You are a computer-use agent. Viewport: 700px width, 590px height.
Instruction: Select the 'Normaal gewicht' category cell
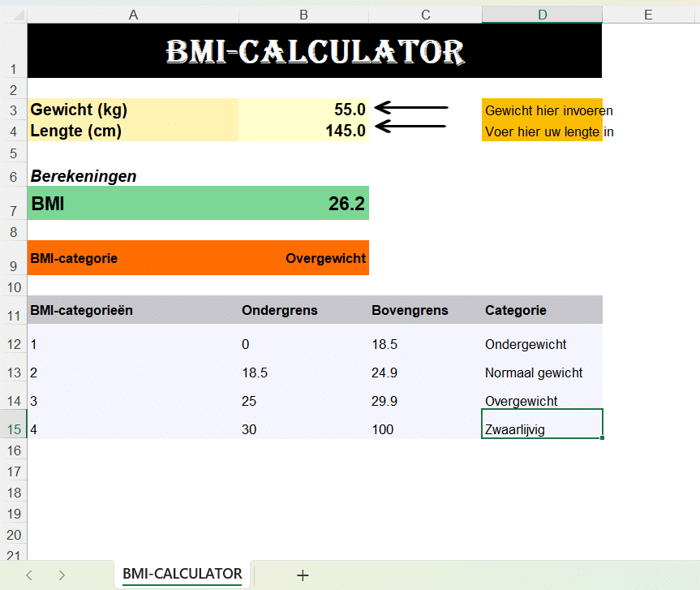tap(542, 373)
